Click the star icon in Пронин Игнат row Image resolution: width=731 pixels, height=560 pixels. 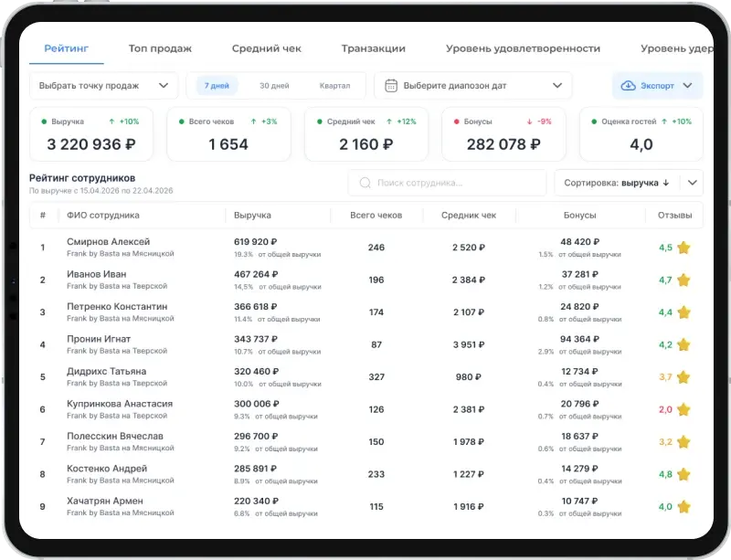tap(683, 344)
